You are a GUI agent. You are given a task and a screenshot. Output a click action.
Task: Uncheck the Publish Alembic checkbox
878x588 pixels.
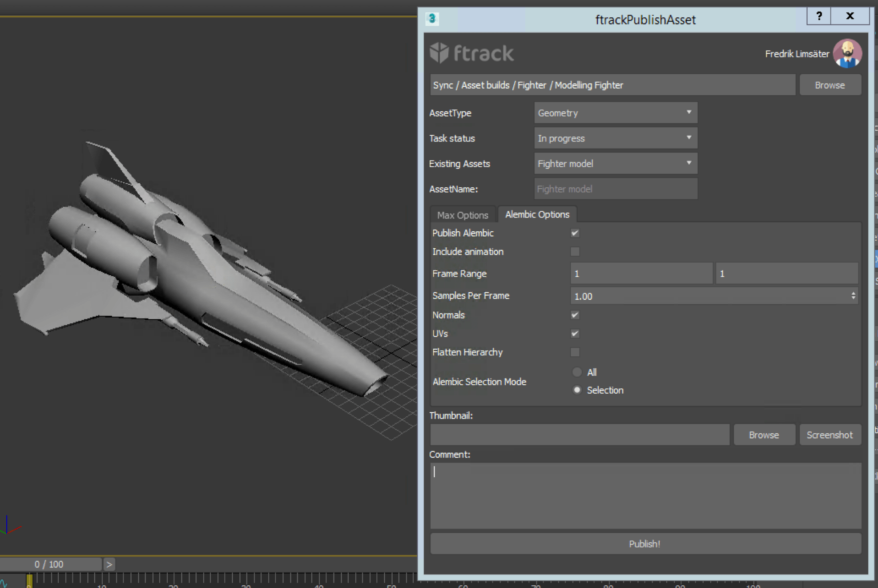[575, 233]
